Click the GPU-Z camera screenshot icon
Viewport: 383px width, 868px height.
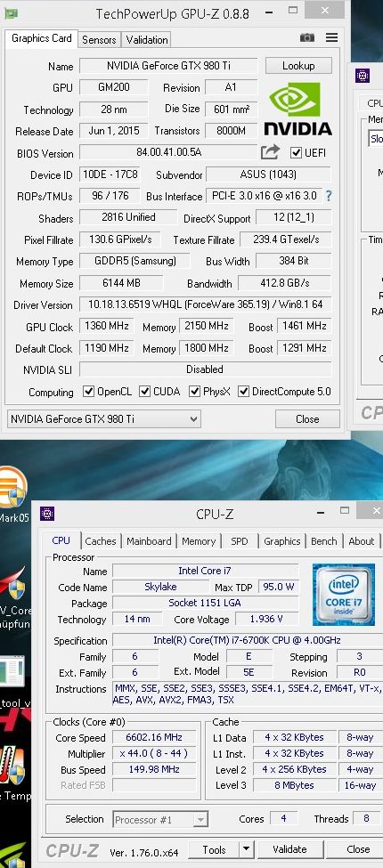click(307, 38)
